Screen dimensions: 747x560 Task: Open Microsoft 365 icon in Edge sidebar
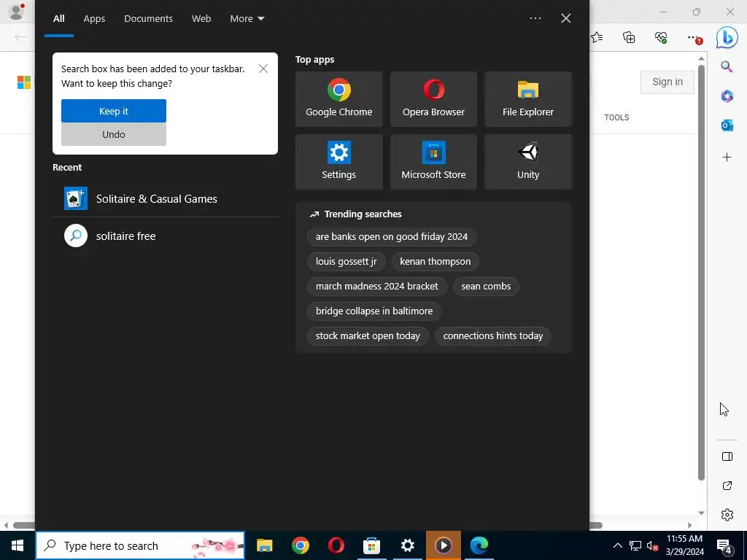click(x=727, y=96)
